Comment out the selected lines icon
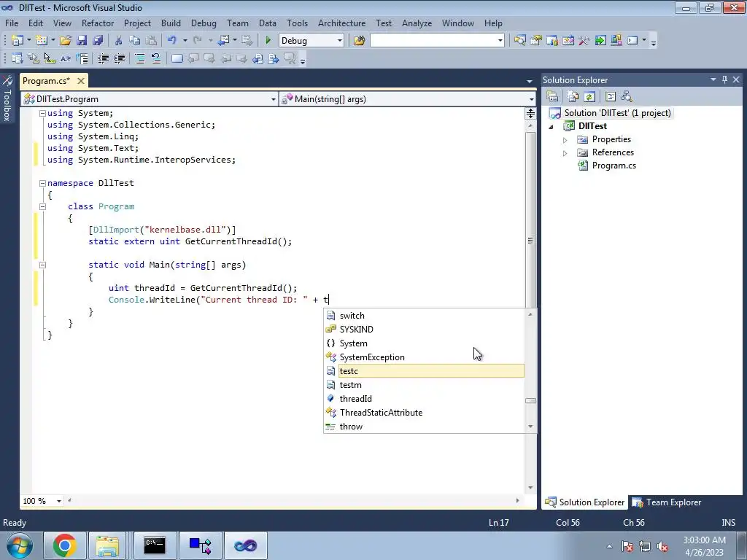747x560 pixels. (140, 58)
